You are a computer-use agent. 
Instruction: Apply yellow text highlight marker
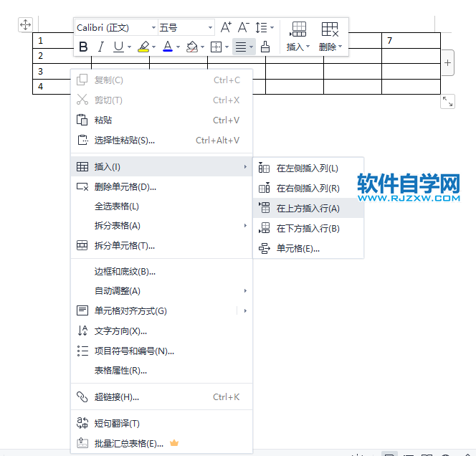143,47
